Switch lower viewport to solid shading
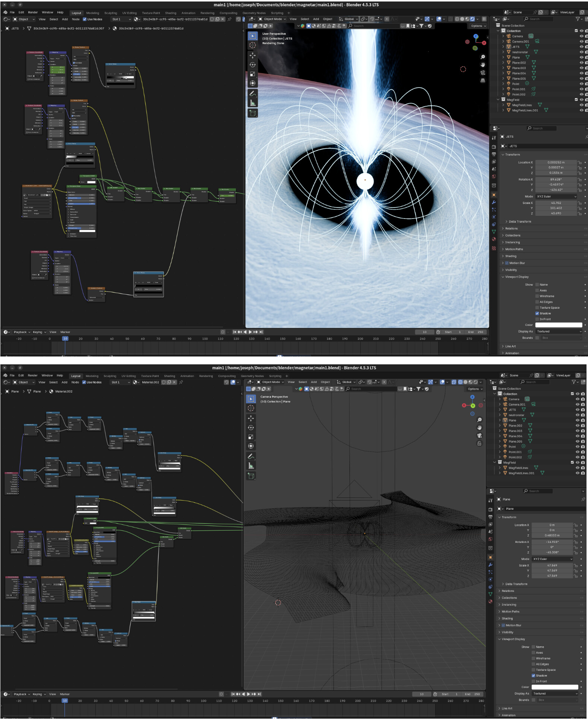Screen dimensions: 588x719 pos(465,382)
